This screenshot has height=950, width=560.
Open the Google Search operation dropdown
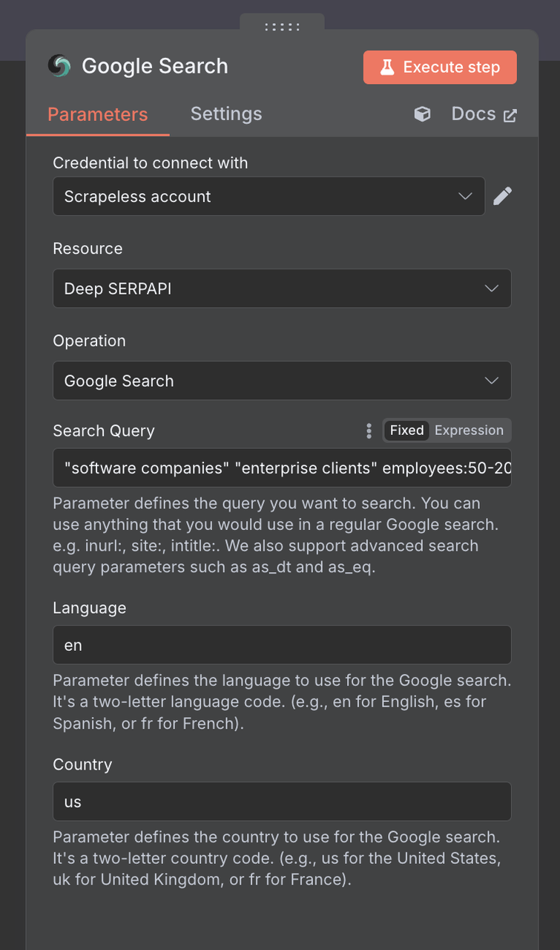282,380
